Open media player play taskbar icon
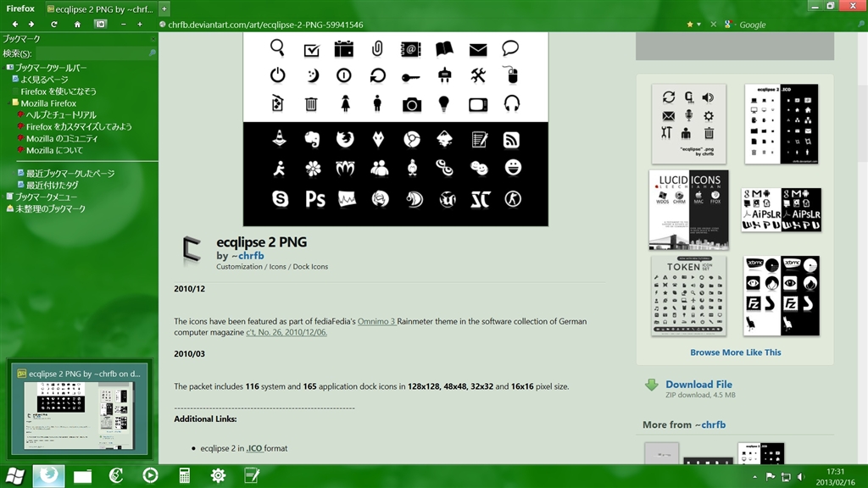 [150, 476]
